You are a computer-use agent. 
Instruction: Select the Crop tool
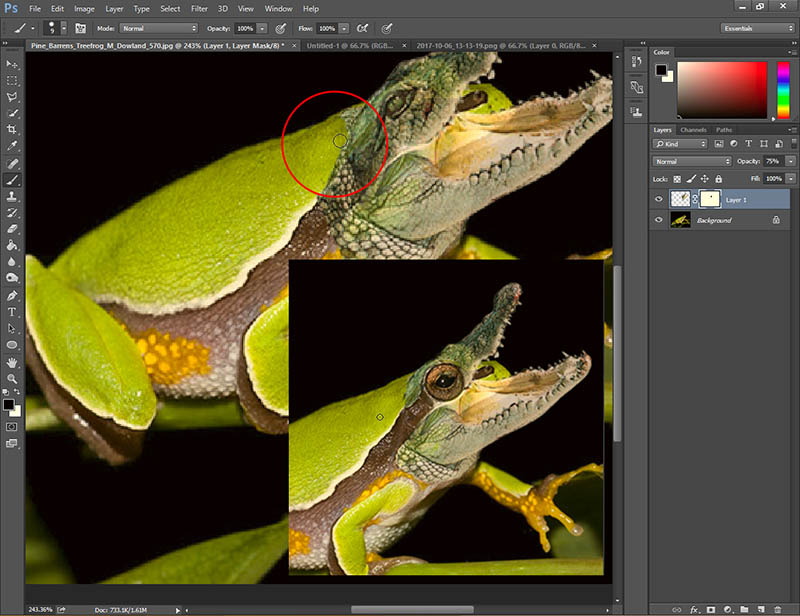(x=12, y=130)
